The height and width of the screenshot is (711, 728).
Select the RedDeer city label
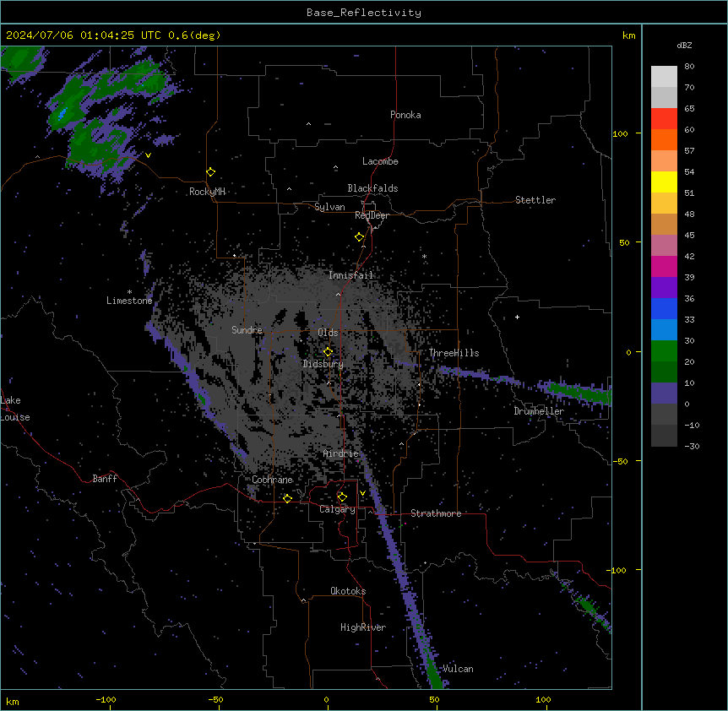pyautogui.click(x=372, y=215)
